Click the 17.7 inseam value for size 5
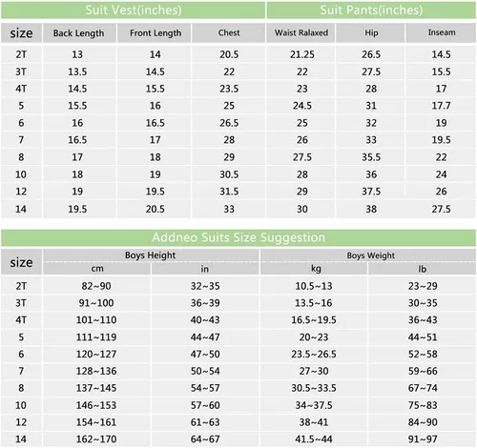 coord(441,106)
